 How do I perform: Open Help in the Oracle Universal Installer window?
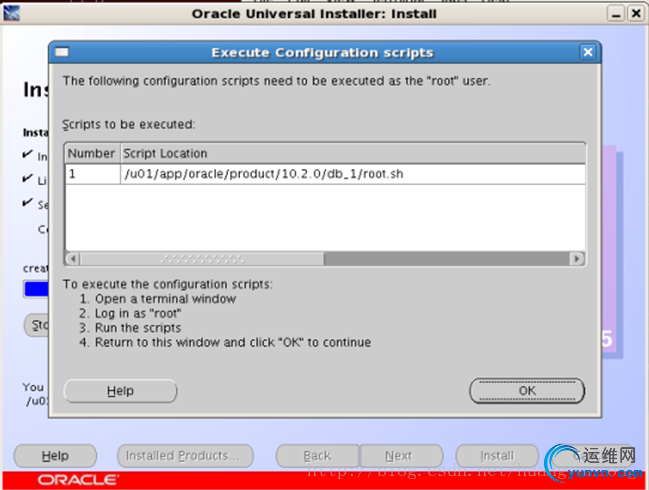pyautogui.click(x=55, y=456)
